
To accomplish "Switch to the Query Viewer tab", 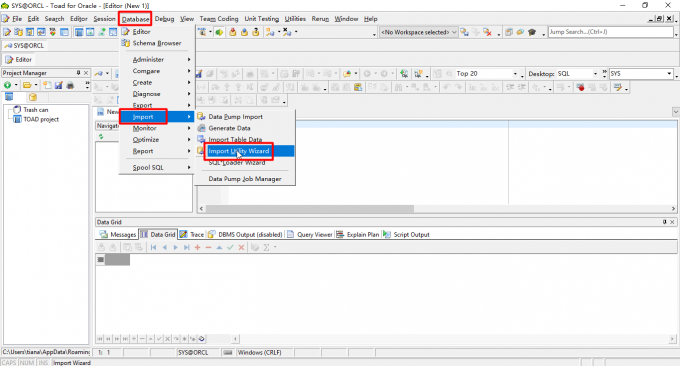I will coord(310,235).
